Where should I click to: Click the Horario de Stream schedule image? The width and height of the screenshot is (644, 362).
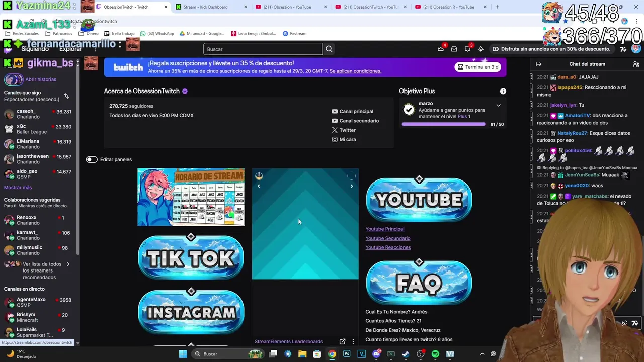[191, 197]
